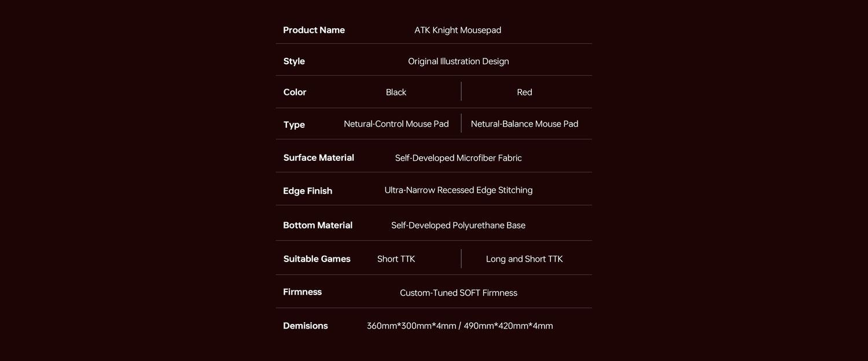Click the Short TTK cell

click(x=396, y=259)
